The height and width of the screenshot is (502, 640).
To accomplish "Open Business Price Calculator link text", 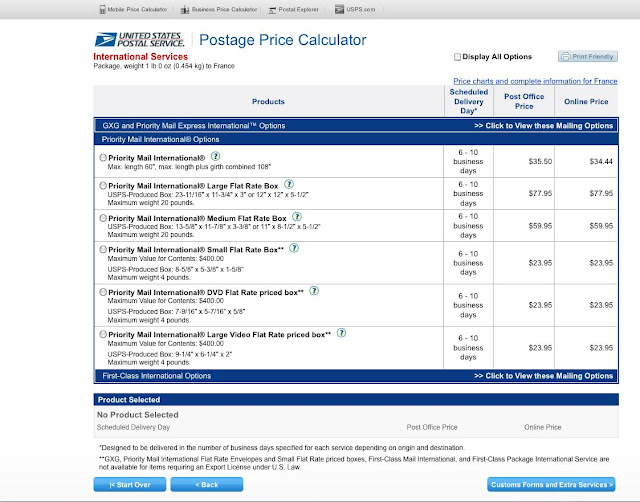I will coord(224,9).
